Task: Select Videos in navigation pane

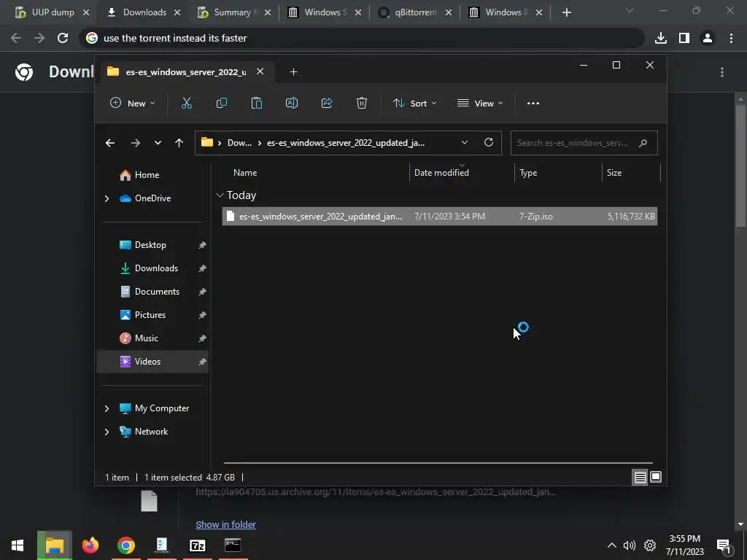Action: click(x=152, y=362)
